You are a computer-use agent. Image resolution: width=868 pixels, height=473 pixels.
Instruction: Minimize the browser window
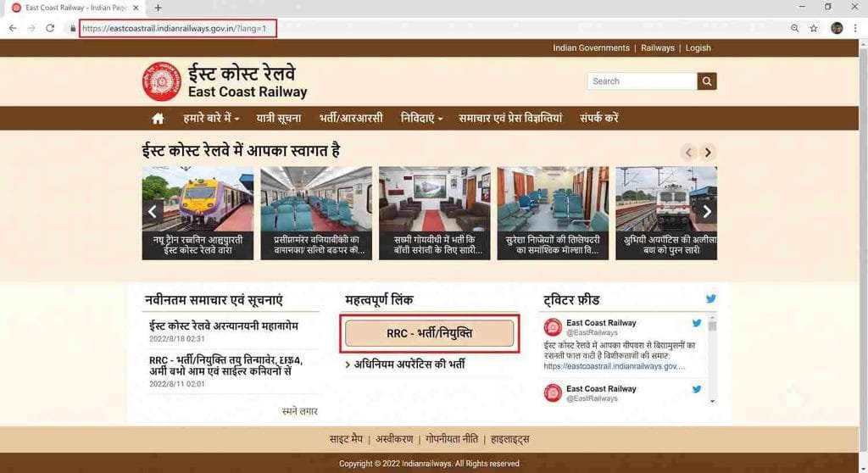tap(802, 7)
